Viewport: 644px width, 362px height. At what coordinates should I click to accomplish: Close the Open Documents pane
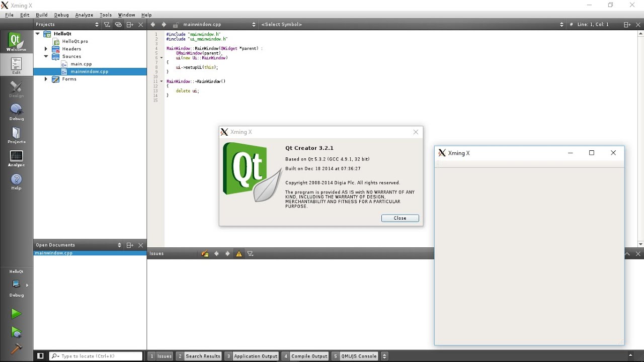click(x=141, y=245)
